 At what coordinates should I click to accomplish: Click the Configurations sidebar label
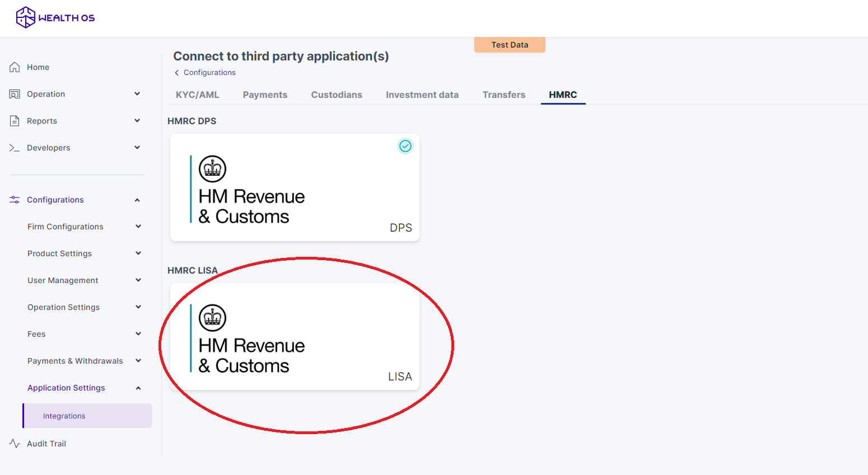tap(55, 200)
